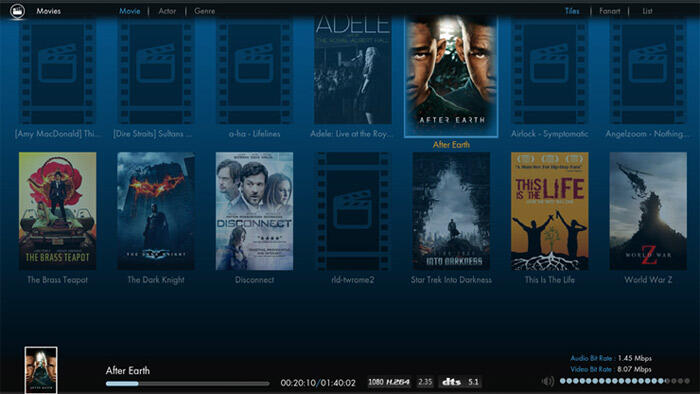This screenshot has width=700, height=394.
Task: Switch to the Actor tab
Action: 167,11
